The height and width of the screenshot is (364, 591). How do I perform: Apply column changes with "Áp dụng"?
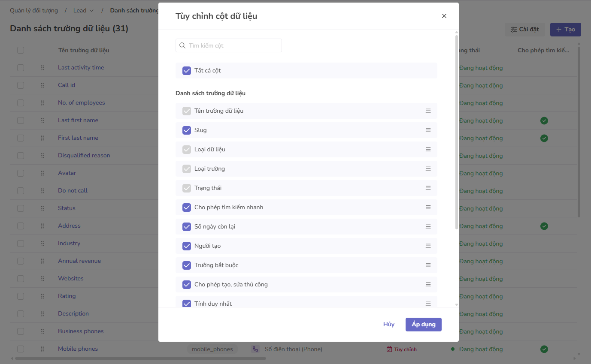pyautogui.click(x=423, y=324)
